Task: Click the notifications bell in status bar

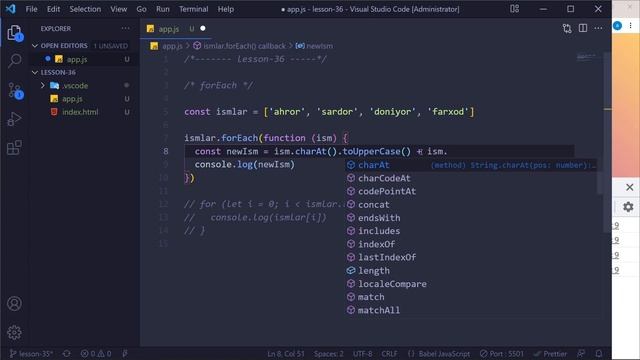Action: tap(599, 353)
